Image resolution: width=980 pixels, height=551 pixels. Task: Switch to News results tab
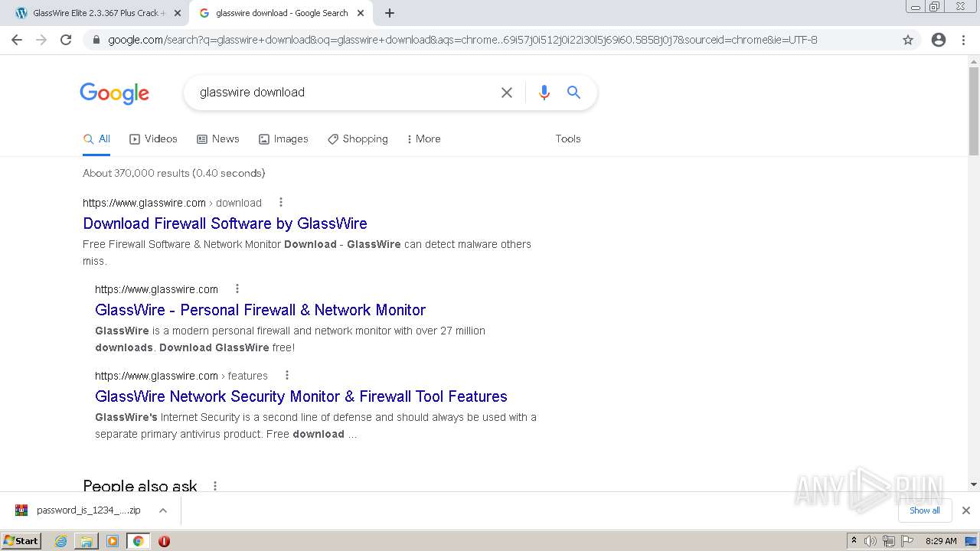[x=218, y=139]
